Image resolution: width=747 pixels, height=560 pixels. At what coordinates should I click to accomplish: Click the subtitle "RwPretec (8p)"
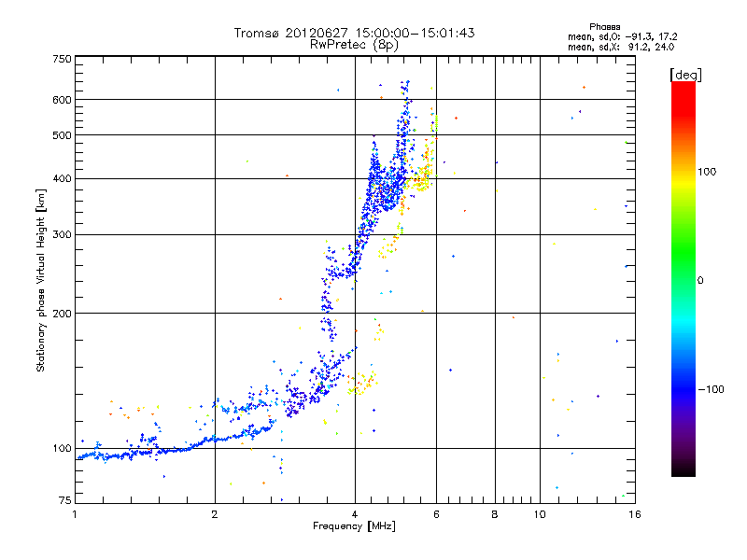(354, 45)
